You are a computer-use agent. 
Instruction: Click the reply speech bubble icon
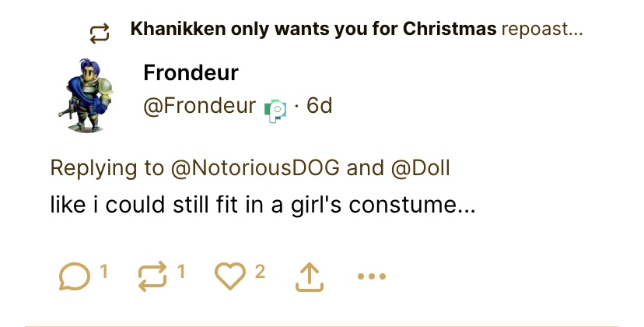(73, 276)
